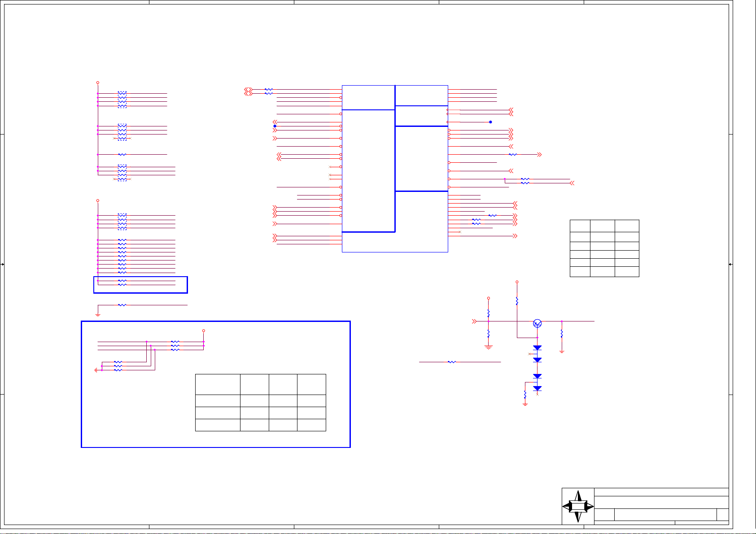Select the ground symbol right of the transistor
The width and height of the screenshot is (756, 534).
pos(562,352)
